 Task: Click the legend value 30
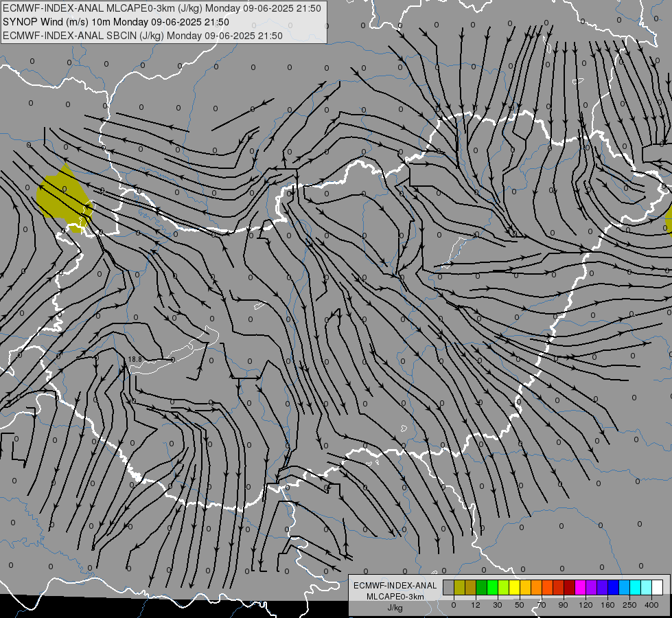click(498, 605)
